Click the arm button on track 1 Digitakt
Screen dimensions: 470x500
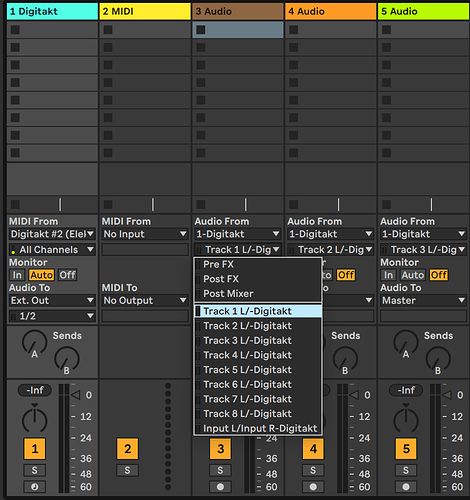point(34,487)
